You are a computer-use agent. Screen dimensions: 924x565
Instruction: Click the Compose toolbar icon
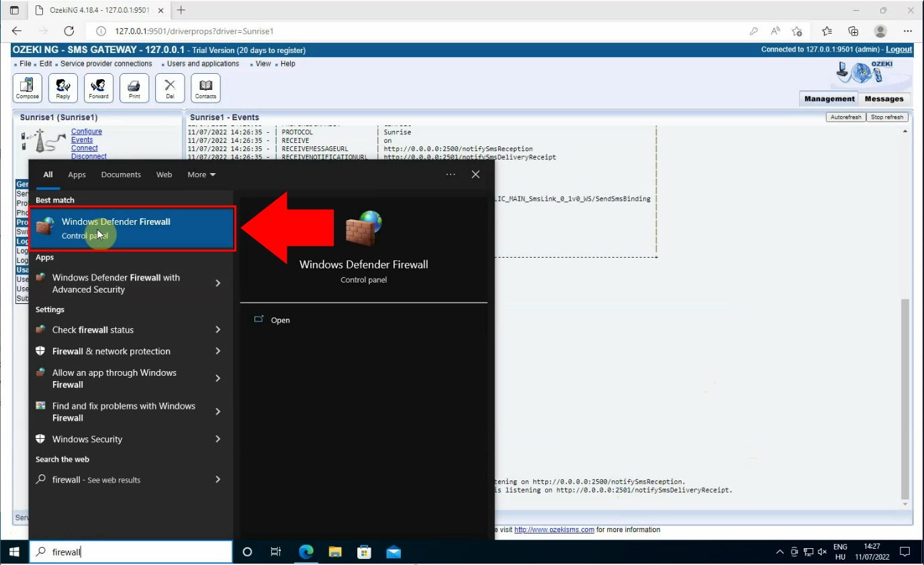click(x=28, y=88)
